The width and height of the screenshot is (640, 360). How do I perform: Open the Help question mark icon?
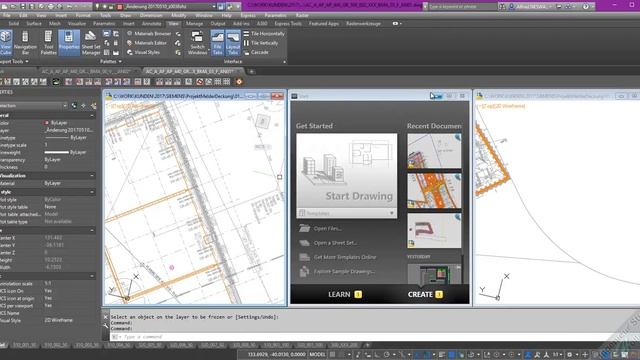[x=585, y=7]
